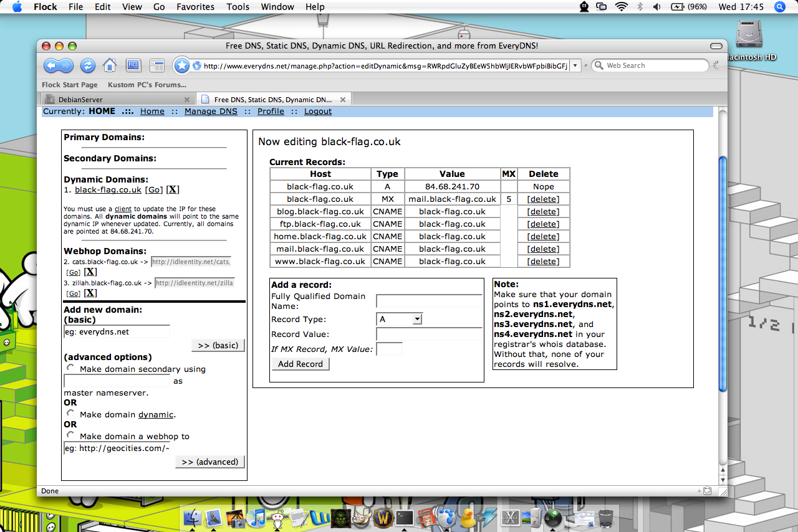This screenshot has width=798, height=532.
Task: Click the star favorite button
Action: (181, 65)
